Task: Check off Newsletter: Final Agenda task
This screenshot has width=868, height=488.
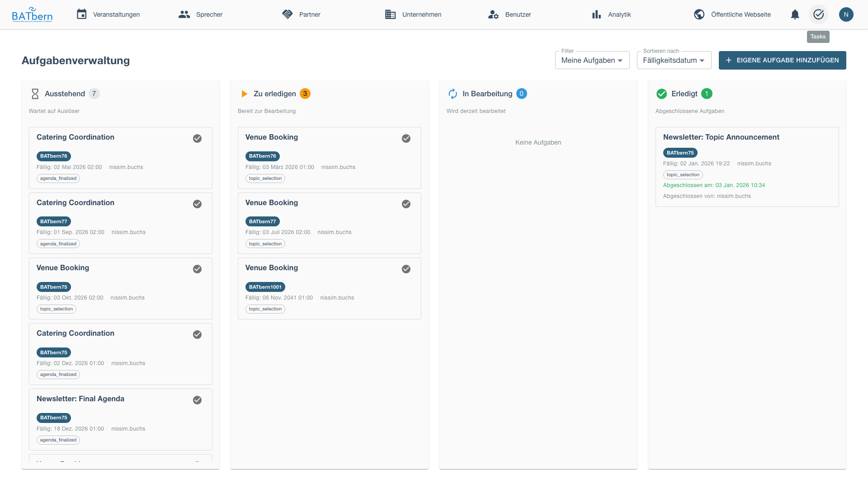Action: coord(198,400)
